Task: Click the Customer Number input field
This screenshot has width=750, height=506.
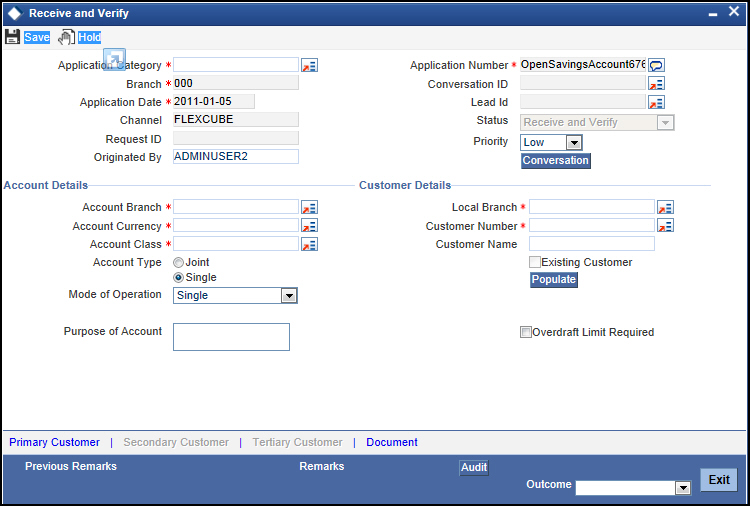Action: (x=592, y=225)
